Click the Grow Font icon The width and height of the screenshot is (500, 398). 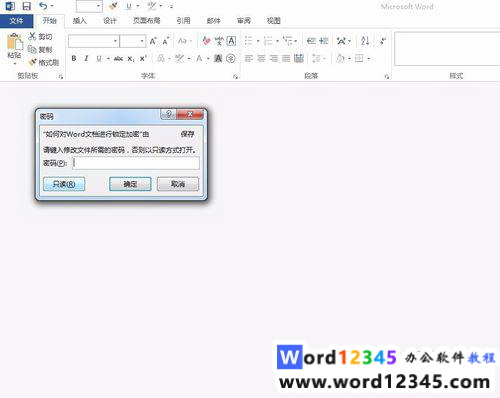[153, 41]
